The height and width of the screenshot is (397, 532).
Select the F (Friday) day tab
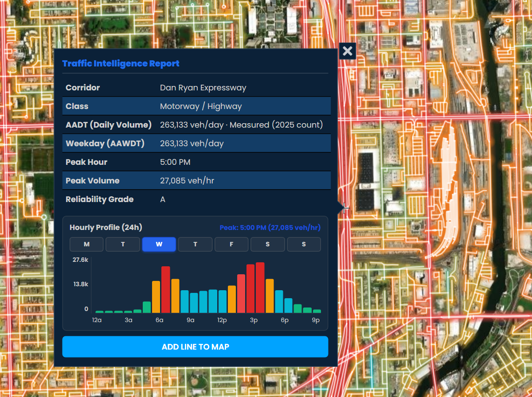(x=231, y=245)
